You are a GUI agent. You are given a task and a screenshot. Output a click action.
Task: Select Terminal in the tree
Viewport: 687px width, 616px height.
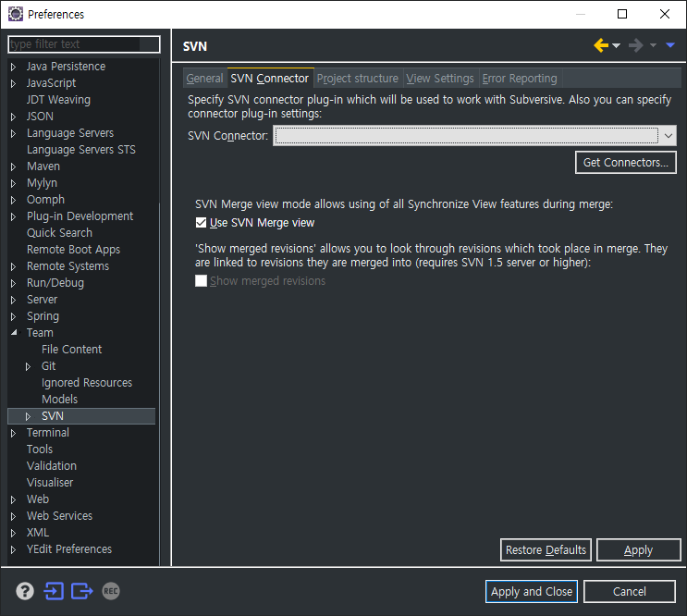click(x=48, y=433)
